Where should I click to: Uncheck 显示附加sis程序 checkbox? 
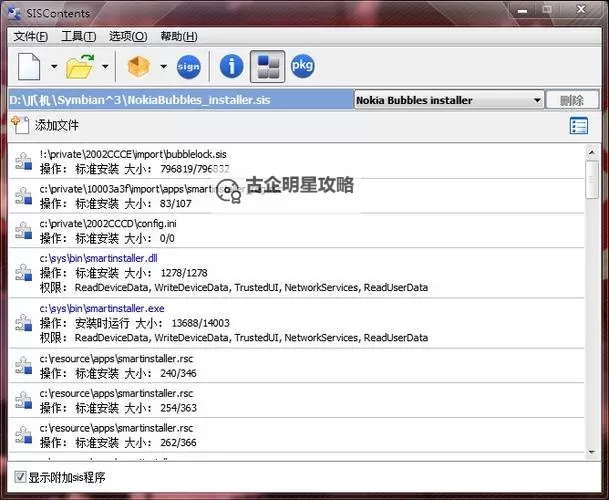pos(20,478)
